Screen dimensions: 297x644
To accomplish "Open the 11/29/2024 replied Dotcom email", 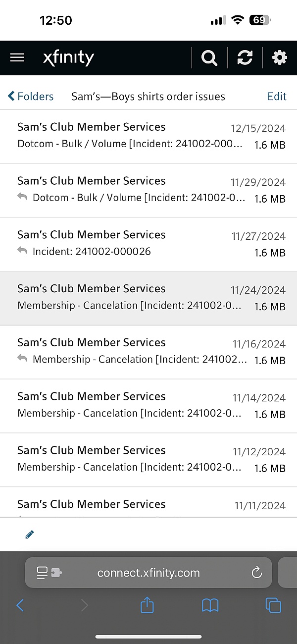I will click(148, 190).
